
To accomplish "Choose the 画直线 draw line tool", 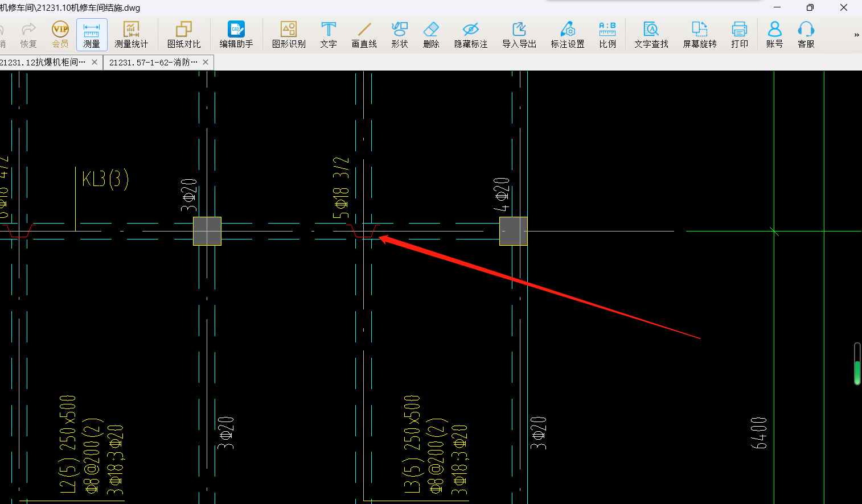I will coord(364,35).
